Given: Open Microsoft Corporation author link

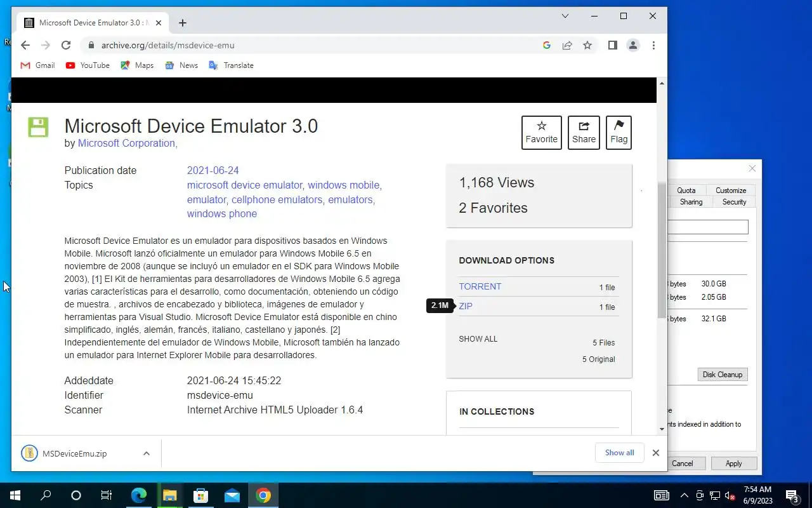Looking at the screenshot, I should click(128, 144).
